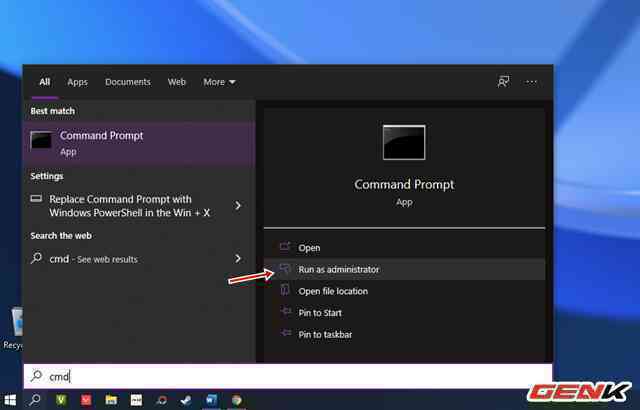This screenshot has width=640, height=410.
Task: Switch to Microsoft Word on taskbar
Action: click(211, 400)
